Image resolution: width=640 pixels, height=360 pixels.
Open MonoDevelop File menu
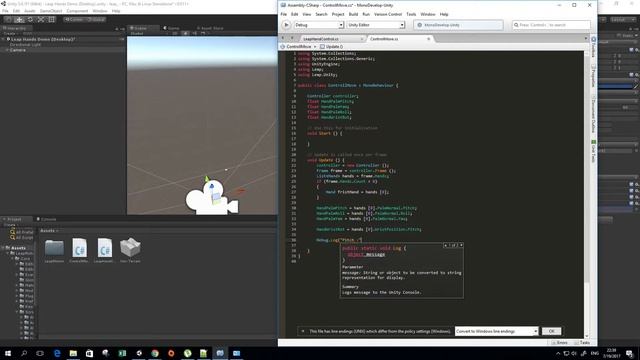coord(284,14)
